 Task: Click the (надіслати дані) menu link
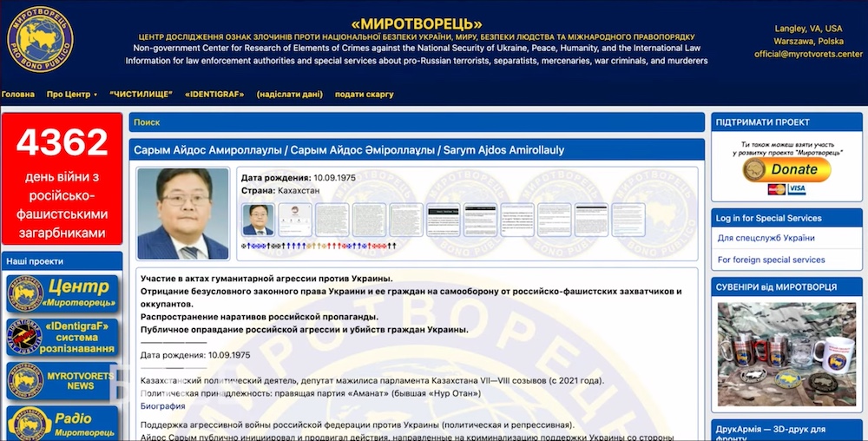(x=289, y=95)
